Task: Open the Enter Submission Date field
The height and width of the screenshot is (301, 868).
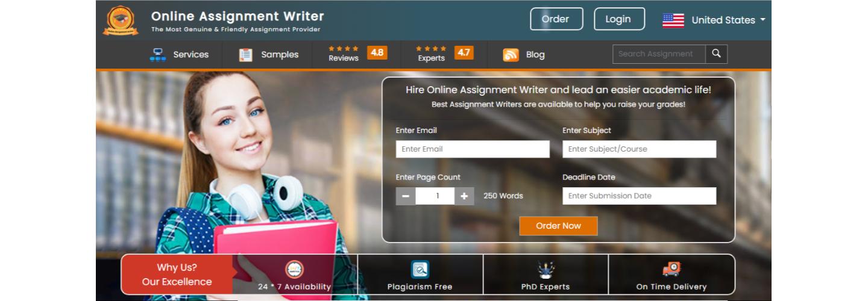Action: point(639,196)
